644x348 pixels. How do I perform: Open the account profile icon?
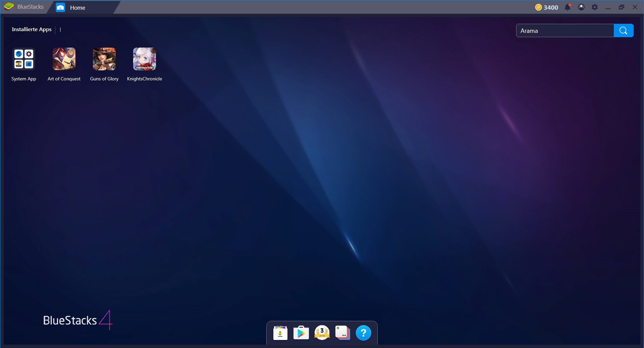(x=581, y=7)
